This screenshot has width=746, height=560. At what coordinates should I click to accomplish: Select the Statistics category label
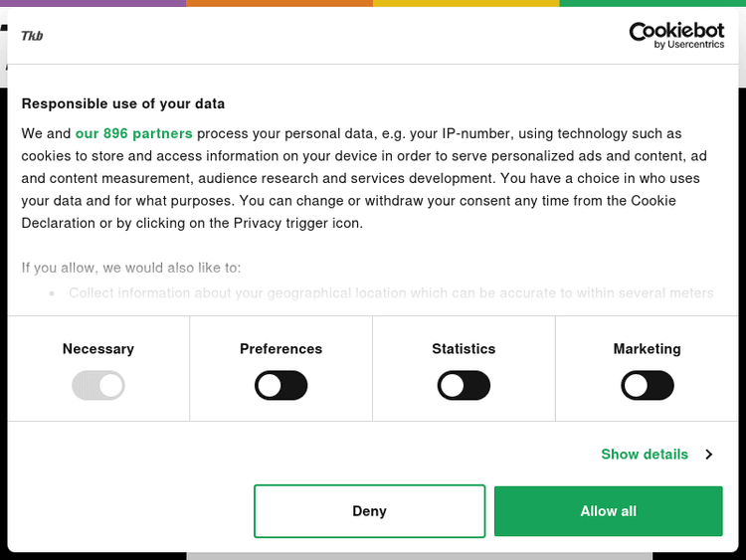[464, 349]
